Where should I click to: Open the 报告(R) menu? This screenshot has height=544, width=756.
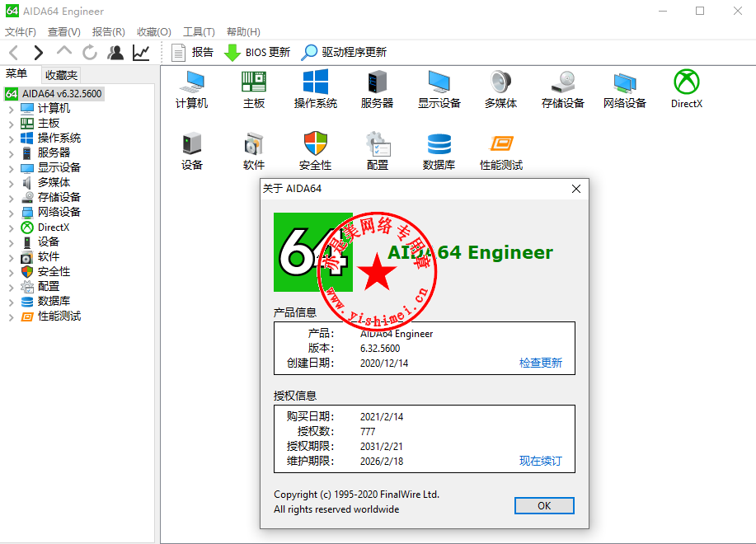[x=109, y=32]
